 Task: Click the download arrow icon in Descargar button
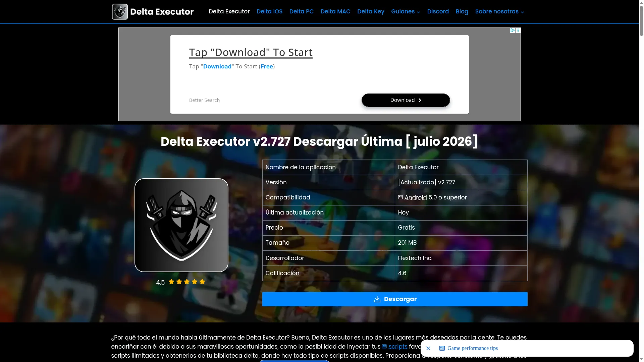(377, 299)
